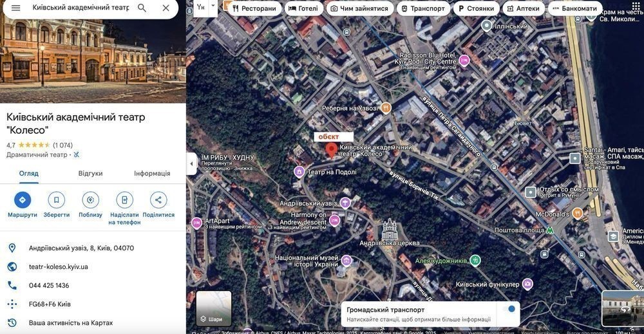Filter map by Ресторани chip

point(254,8)
